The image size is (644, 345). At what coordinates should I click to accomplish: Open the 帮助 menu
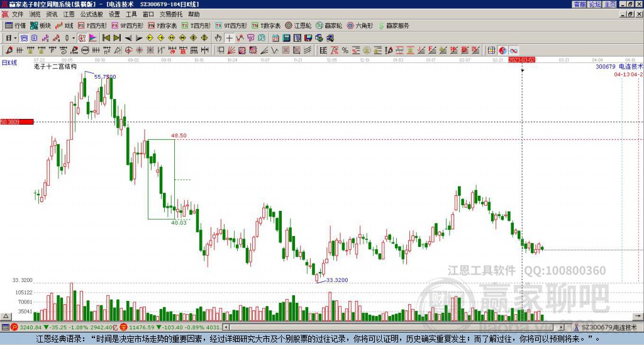194,14
